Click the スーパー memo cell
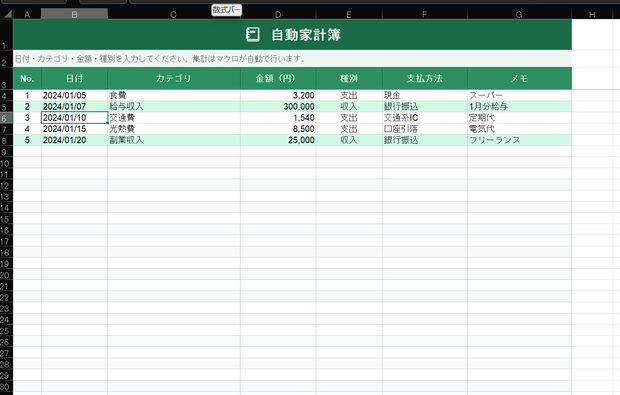 tap(519, 95)
